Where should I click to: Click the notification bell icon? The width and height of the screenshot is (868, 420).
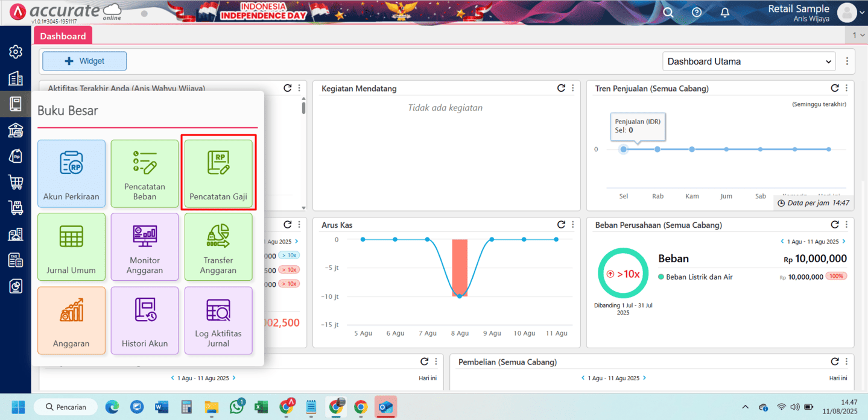725,13
